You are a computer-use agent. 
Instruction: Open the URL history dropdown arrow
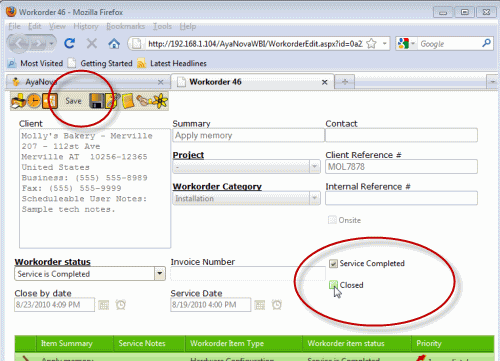coord(385,44)
